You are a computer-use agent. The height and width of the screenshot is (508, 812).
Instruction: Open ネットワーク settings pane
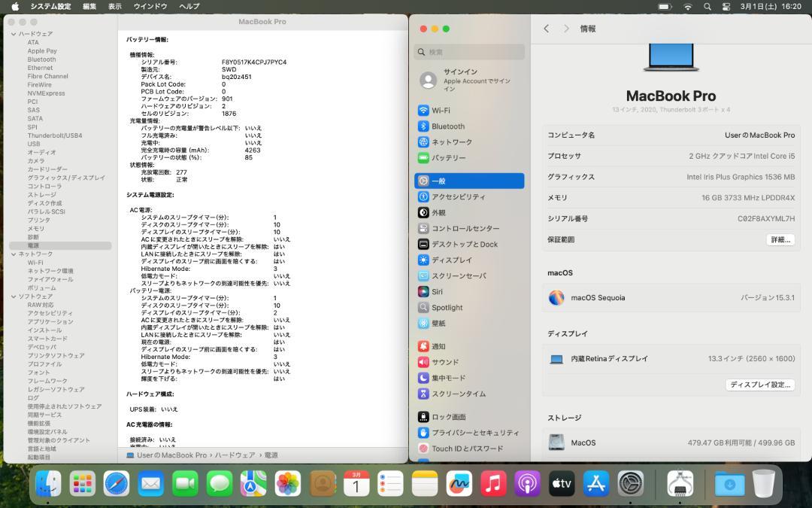[x=469, y=142]
